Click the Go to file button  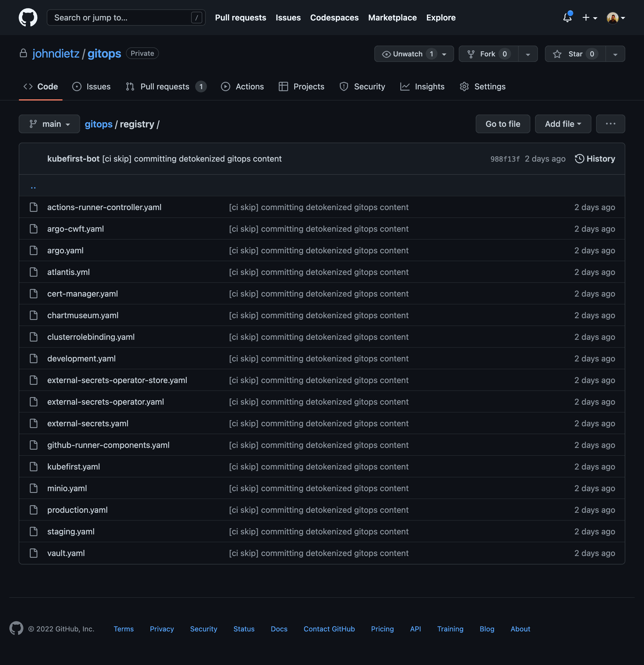tap(503, 124)
